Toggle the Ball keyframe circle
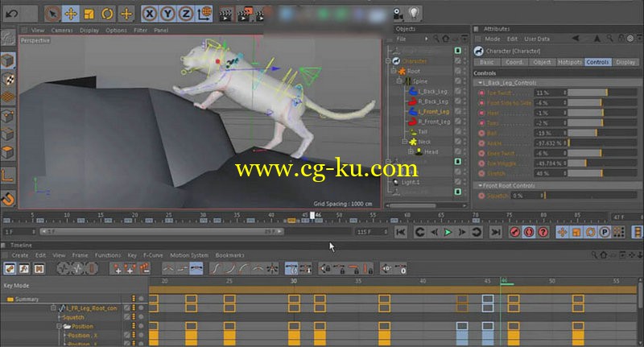 (481, 134)
